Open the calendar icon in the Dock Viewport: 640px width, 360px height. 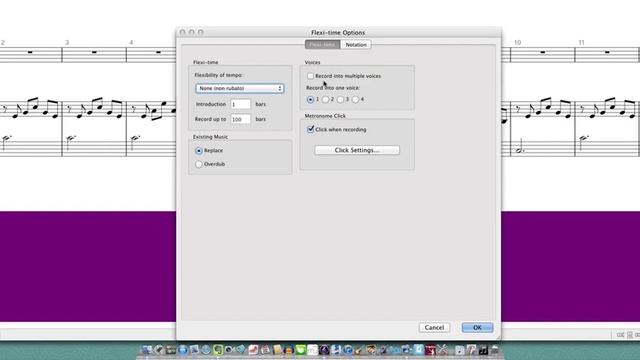[x=265, y=350]
